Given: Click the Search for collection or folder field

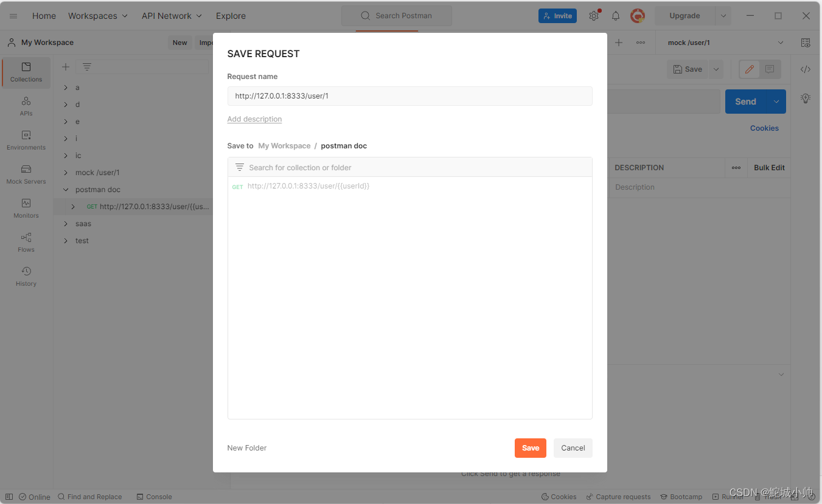Looking at the screenshot, I should [409, 167].
